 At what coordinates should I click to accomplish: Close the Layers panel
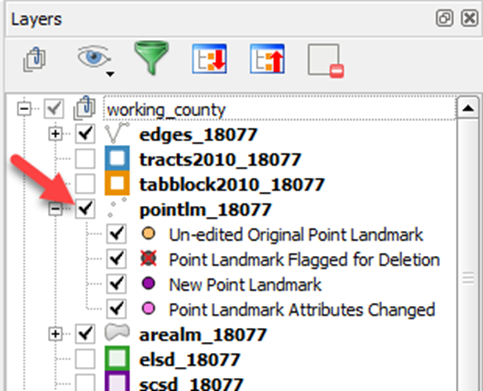(469, 18)
